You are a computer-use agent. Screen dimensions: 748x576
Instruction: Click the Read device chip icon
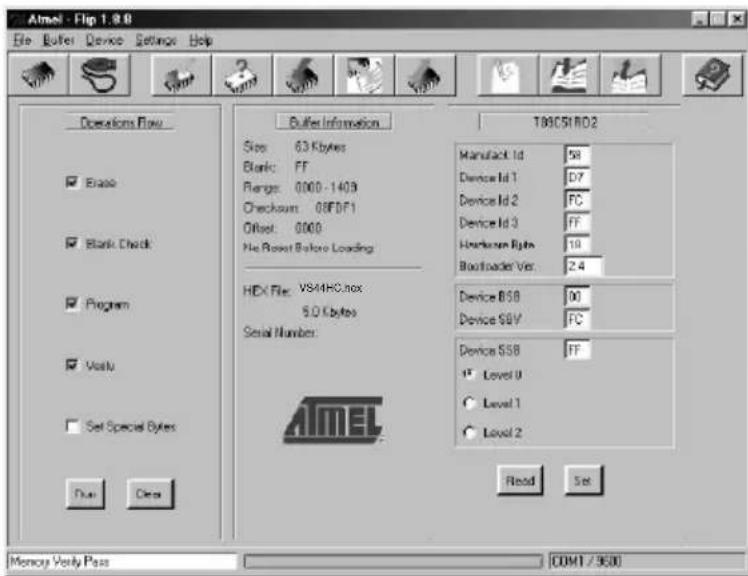tap(426, 75)
